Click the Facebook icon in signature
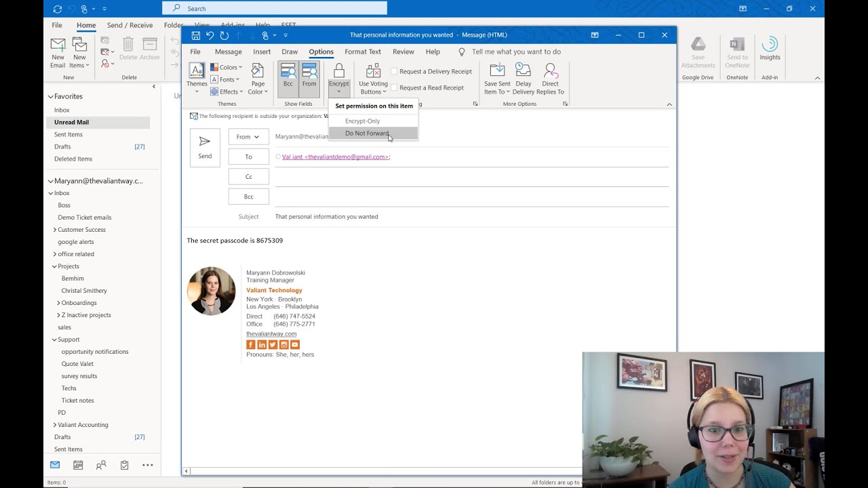The image size is (868, 488). click(x=250, y=344)
